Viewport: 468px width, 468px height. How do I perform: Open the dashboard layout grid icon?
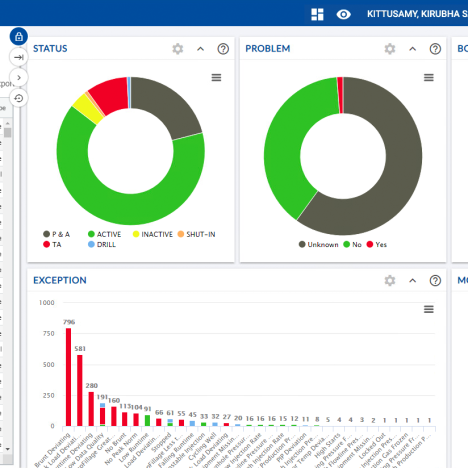click(317, 14)
